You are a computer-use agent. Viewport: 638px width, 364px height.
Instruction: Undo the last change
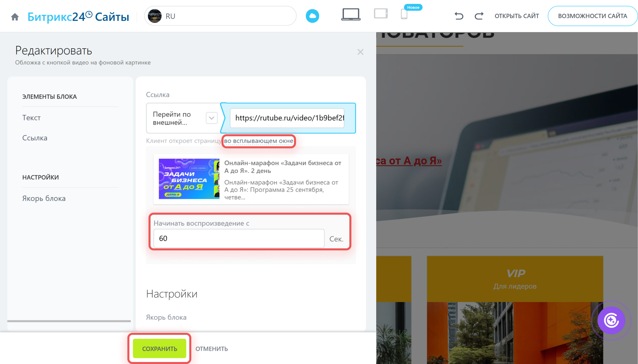point(459,16)
